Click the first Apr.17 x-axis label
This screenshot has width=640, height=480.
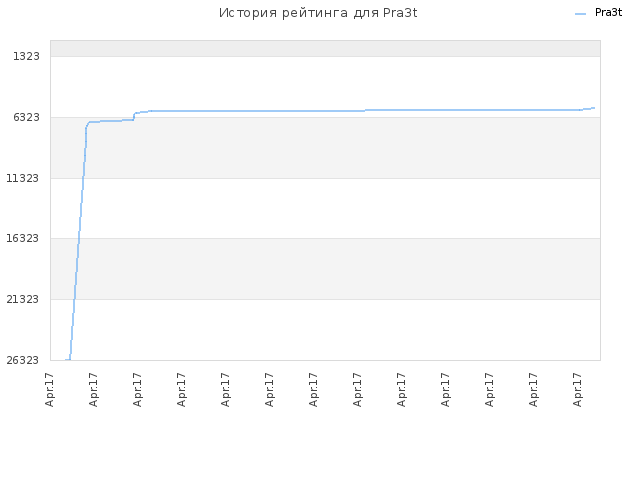click(49, 389)
